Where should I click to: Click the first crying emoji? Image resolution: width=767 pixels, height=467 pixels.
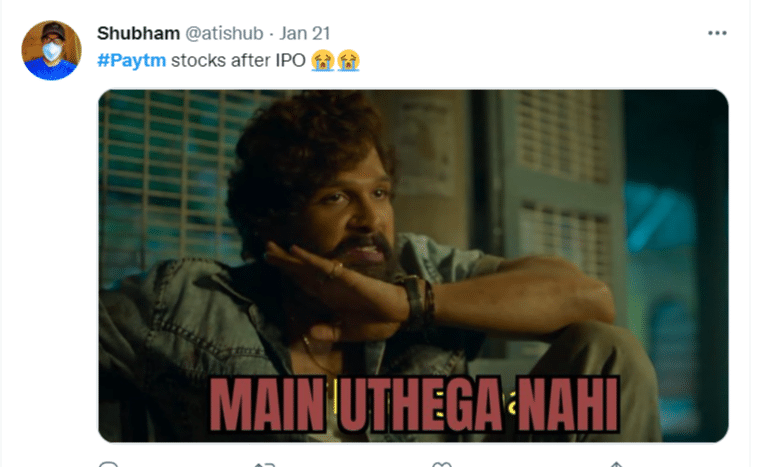[x=322, y=61]
